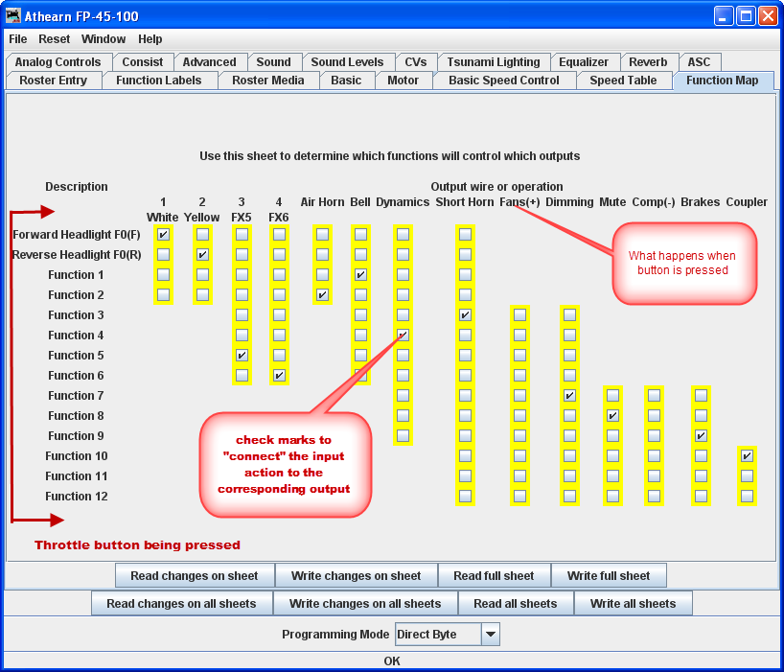Open the Window menu
The width and height of the screenshot is (784, 672).
(104, 39)
